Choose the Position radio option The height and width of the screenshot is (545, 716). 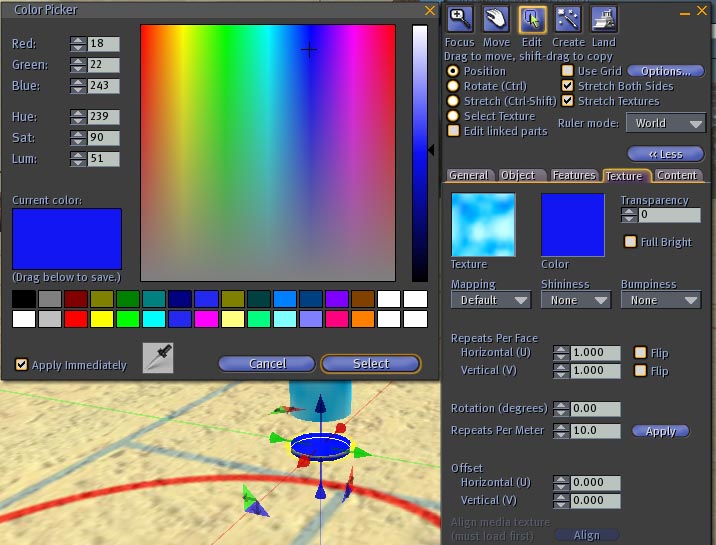[x=453, y=71]
